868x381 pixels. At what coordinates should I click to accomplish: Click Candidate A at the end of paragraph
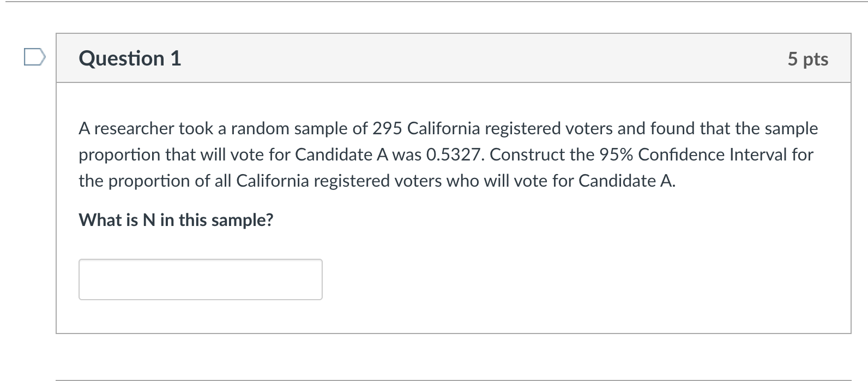point(626,181)
